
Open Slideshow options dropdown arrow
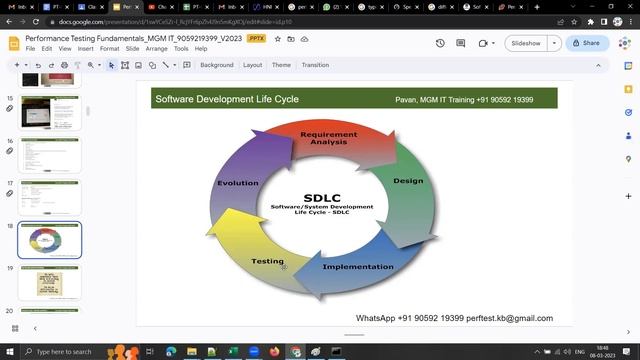(x=554, y=43)
